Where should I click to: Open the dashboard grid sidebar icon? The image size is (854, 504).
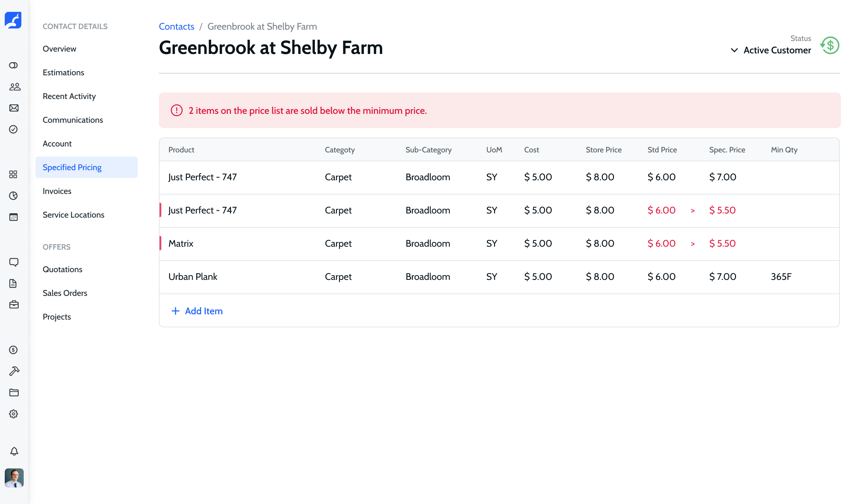tap(13, 175)
